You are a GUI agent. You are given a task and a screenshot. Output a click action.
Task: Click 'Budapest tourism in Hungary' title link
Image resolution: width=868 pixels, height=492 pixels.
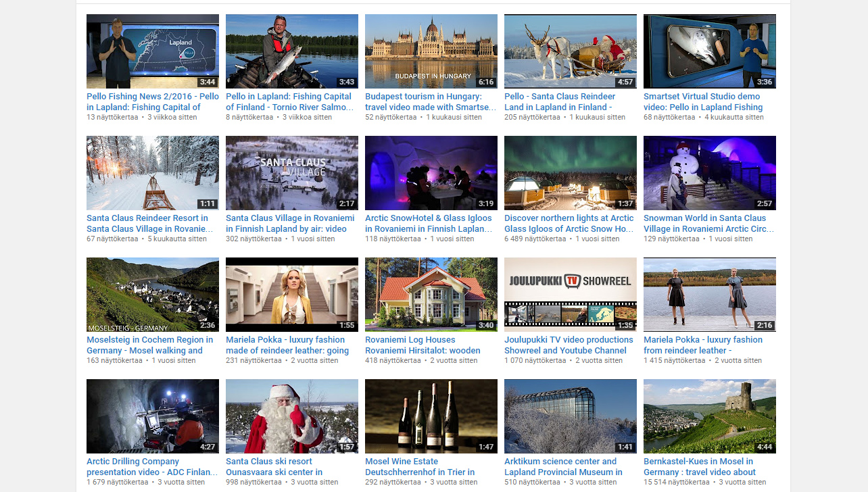[431, 101]
